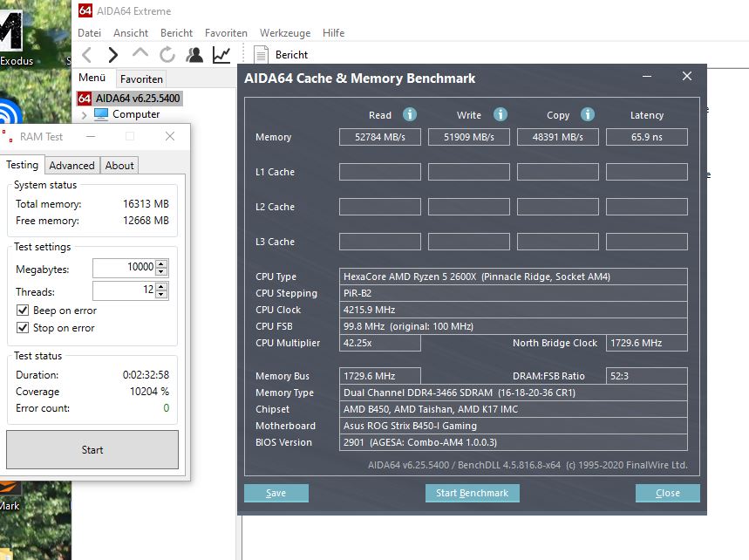Image resolution: width=749 pixels, height=560 pixels.
Task: Decrease Threads value with down arrow
Action: [x=161, y=294]
